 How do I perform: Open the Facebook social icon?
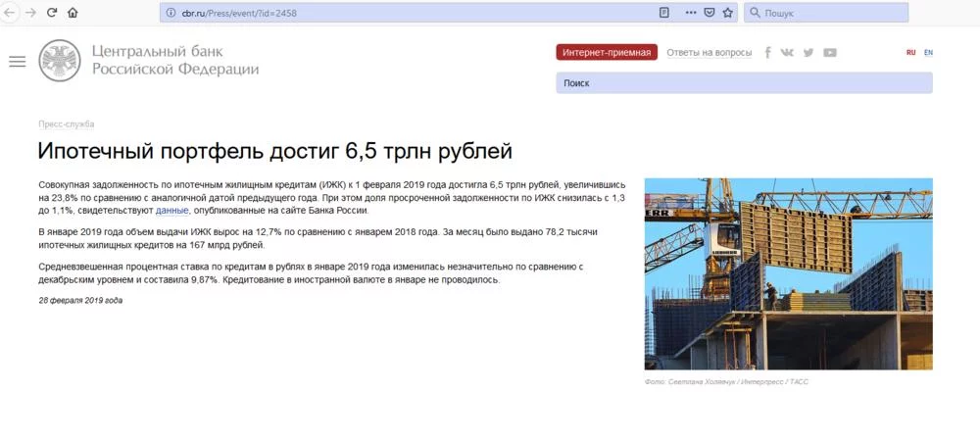point(767,53)
